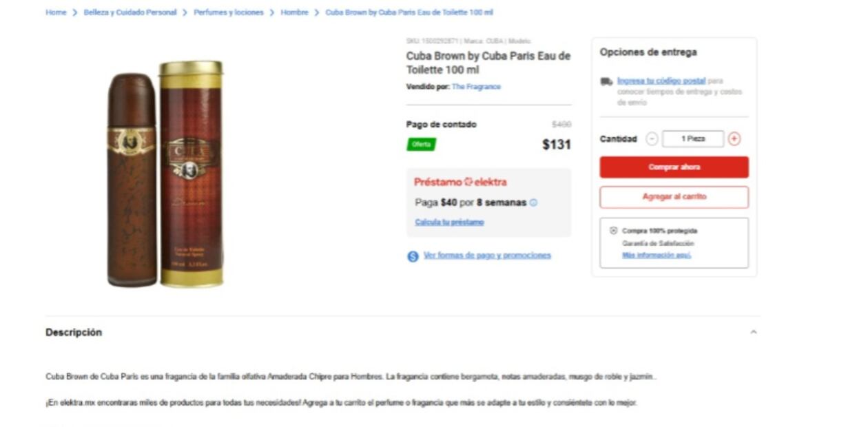This screenshot has height=427, width=868.
Task: Click the green Oferta badge
Action: tap(421, 145)
